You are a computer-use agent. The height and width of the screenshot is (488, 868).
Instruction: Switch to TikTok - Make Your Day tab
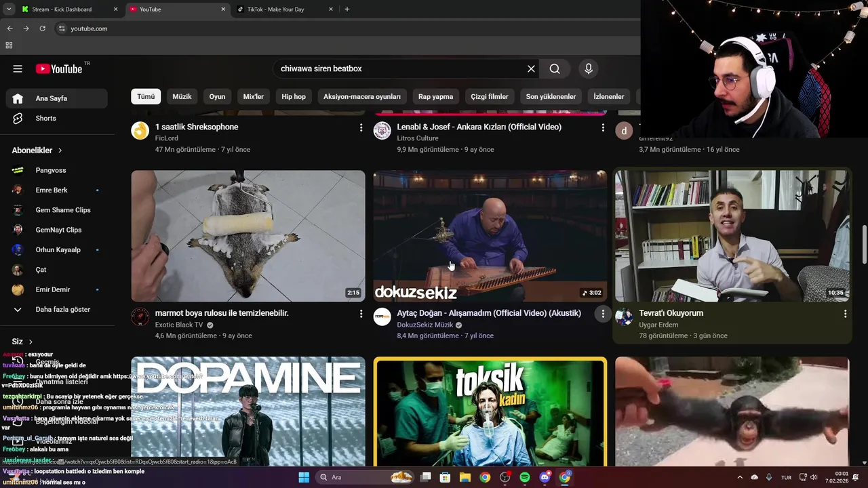tap(285, 9)
